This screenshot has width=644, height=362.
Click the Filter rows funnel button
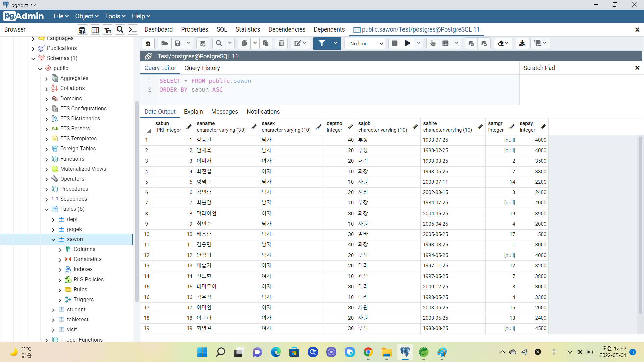[321, 43]
